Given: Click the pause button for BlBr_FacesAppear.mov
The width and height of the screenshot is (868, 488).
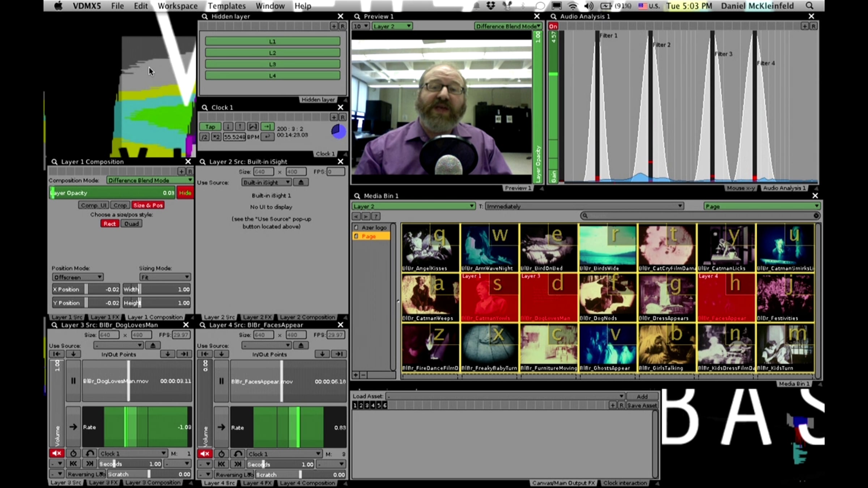Looking at the screenshot, I should coord(221,381).
